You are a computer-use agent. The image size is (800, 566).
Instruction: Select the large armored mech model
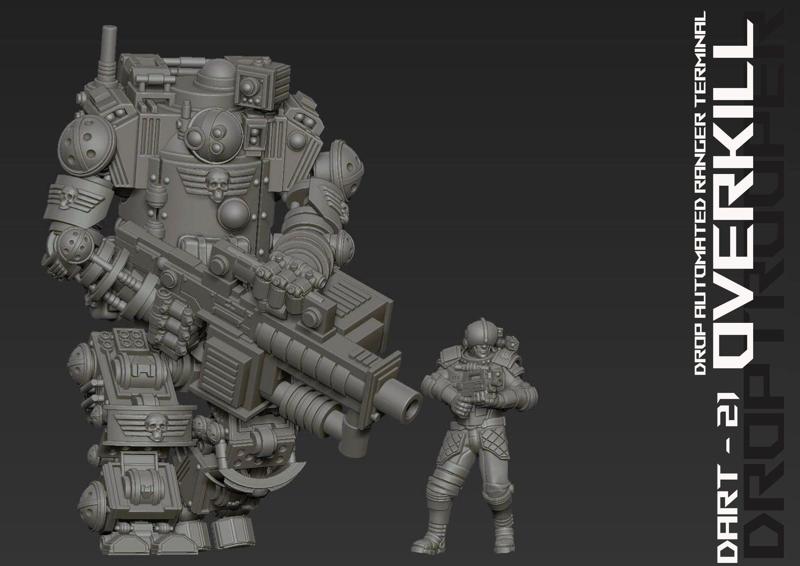[231, 291]
